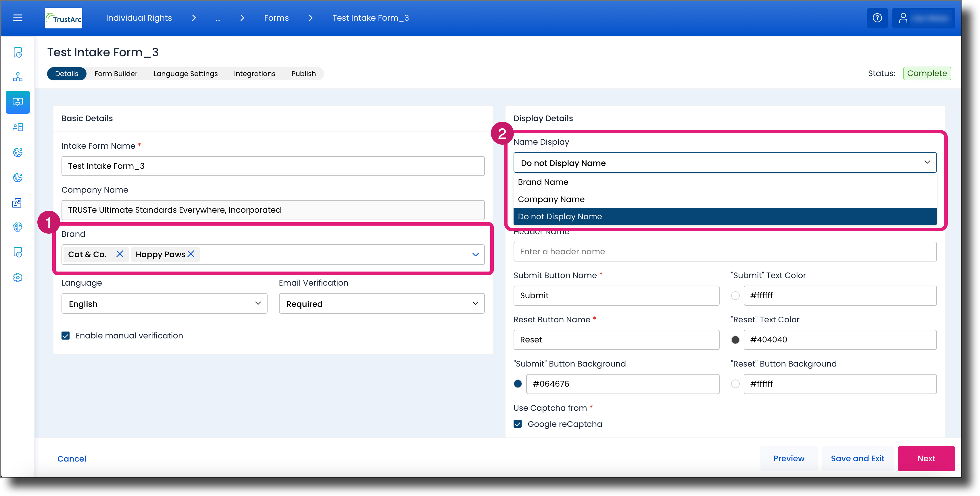The width and height of the screenshot is (980, 496).
Task: Remove the Happy Paws brand tag
Action: pos(191,254)
